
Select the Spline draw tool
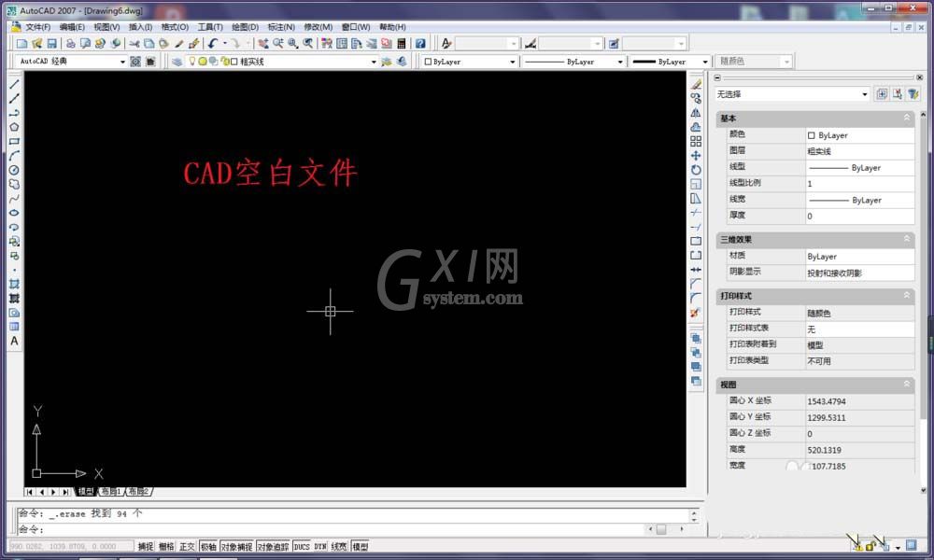[14, 199]
